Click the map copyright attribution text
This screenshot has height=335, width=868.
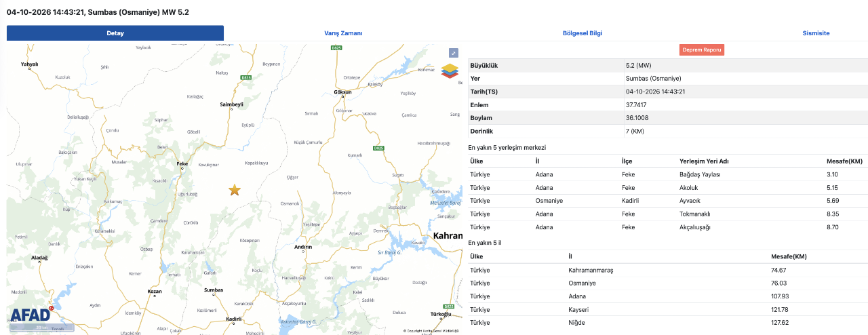tap(431, 331)
